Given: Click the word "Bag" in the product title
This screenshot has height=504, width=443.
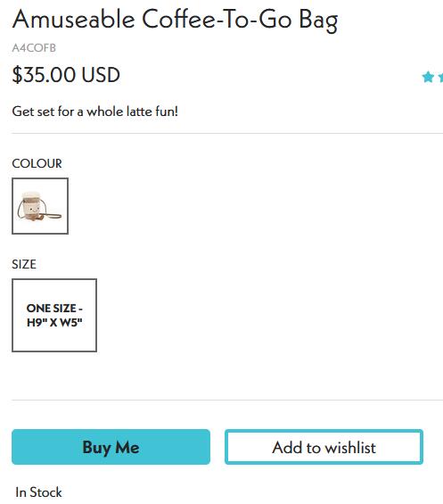Looking at the screenshot, I should (318, 21).
